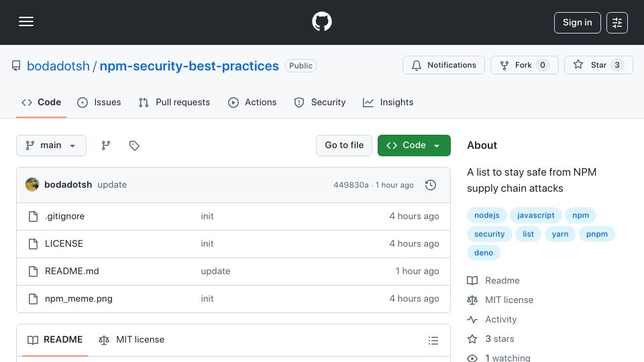Open the 'init' commit for LICENSE
The height and width of the screenshot is (362, 644).
(207, 244)
